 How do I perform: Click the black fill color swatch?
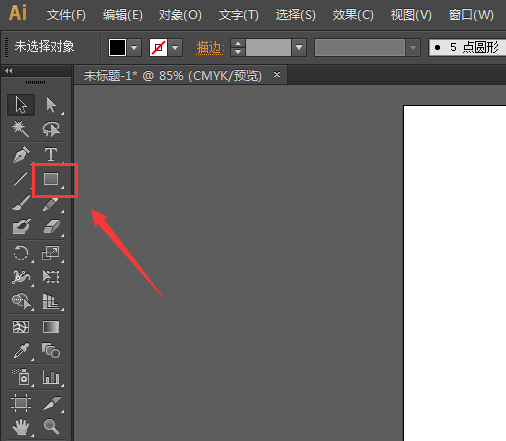[x=117, y=48]
